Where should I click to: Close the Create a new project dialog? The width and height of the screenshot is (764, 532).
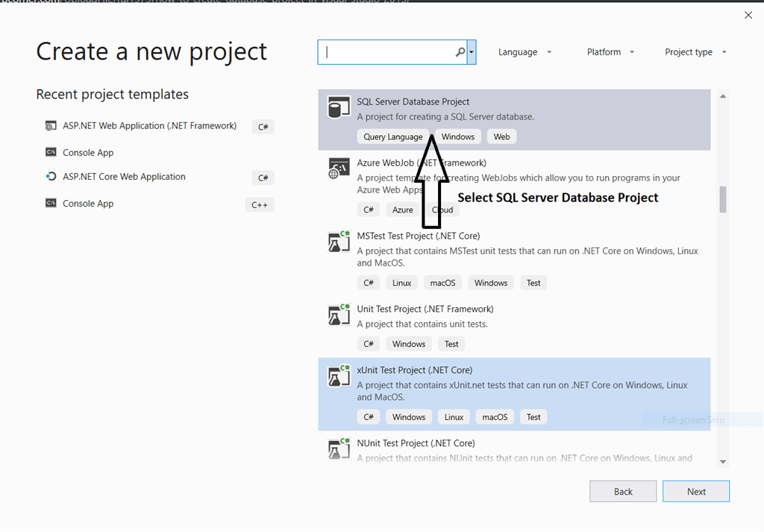click(748, 15)
